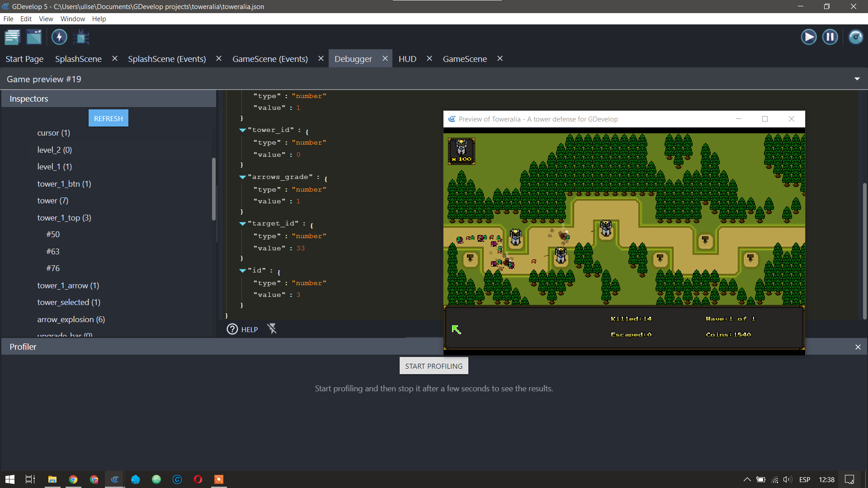Viewport: 868px width, 488px height.
Task: Select the quick preview lightning bolt icon
Action: [x=59, y=37]
